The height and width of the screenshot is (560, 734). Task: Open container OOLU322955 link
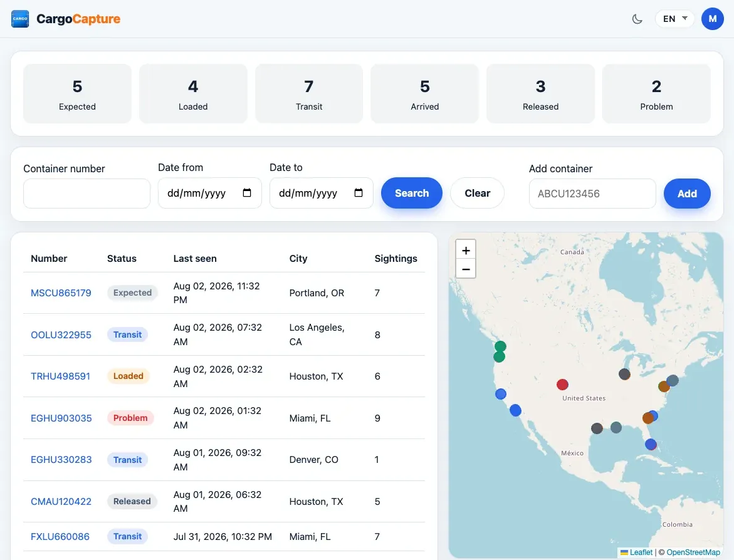pyautogui.click(x=61, y=335)
